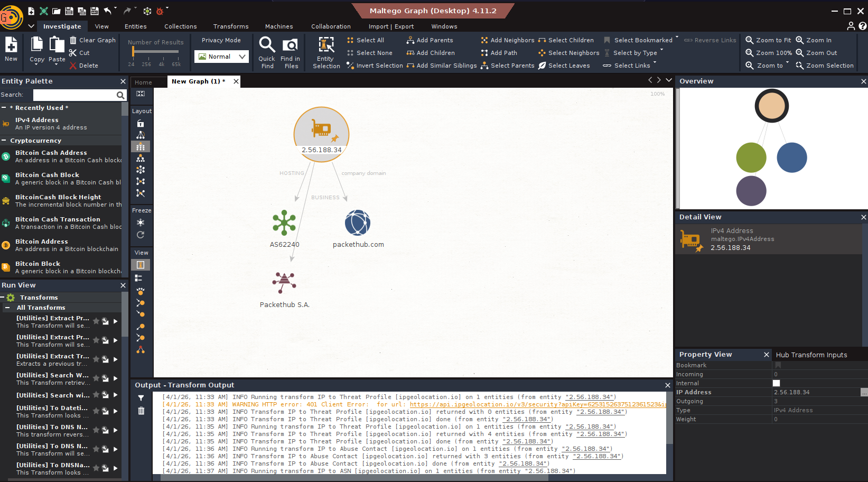The width and height of the screenshot is (868, 482).
Task: Click the filter icon in Output panel
Action: click(141, 398)
